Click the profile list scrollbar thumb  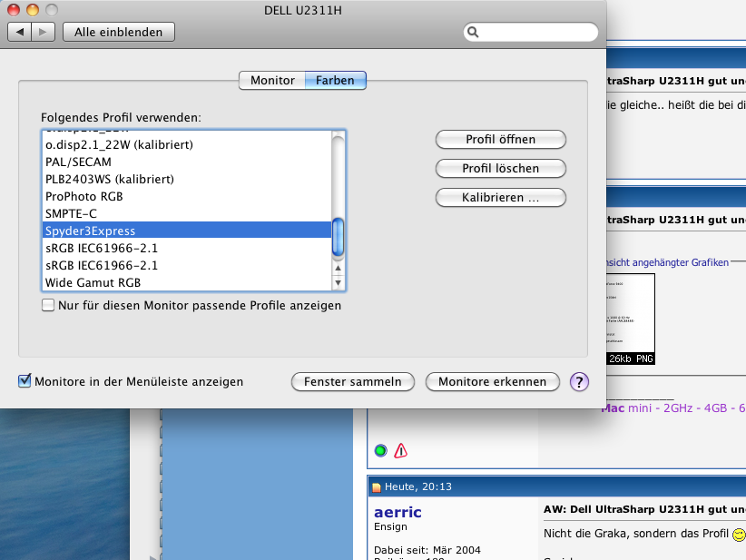338,237
